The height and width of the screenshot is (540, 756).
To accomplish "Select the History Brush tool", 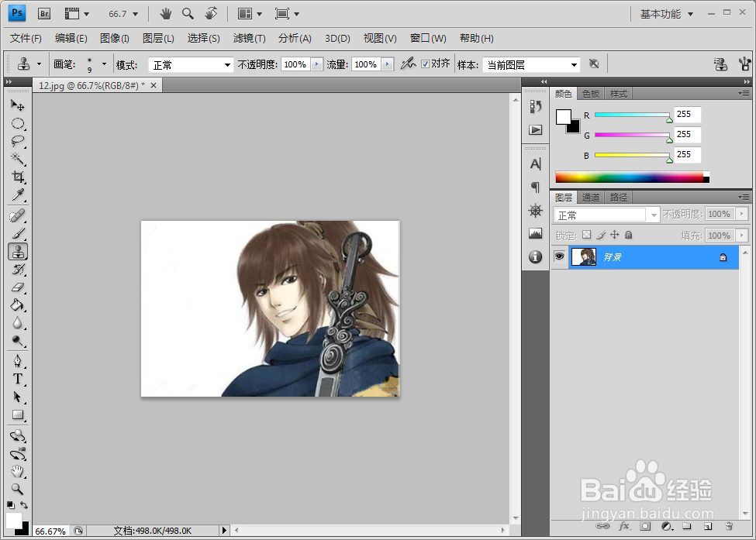I will coord(18,270).
